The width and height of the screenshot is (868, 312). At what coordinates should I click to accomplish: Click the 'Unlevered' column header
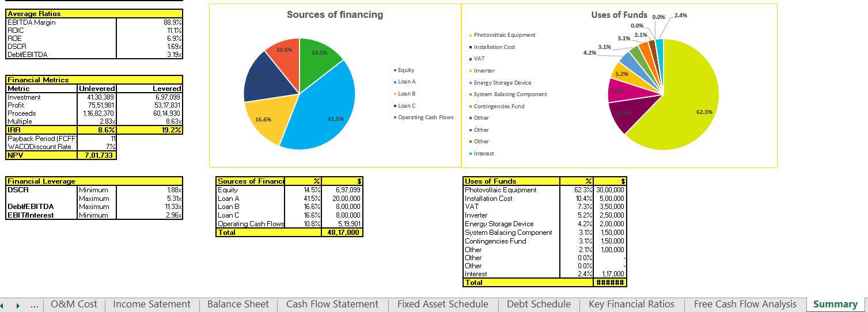[97, 89]
